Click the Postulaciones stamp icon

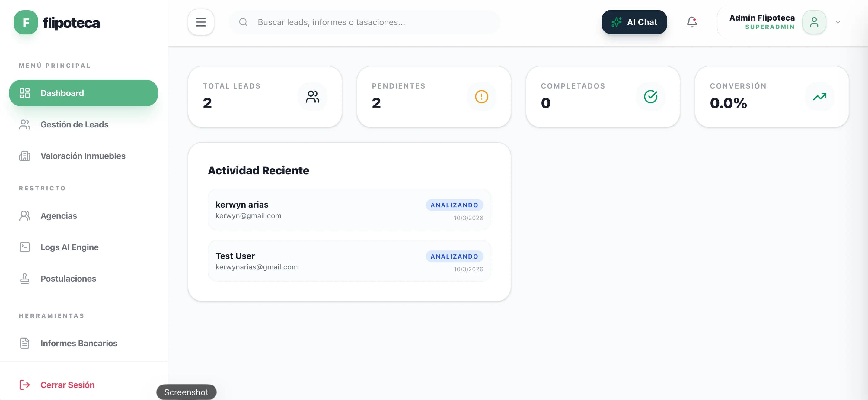pos(25,279)
